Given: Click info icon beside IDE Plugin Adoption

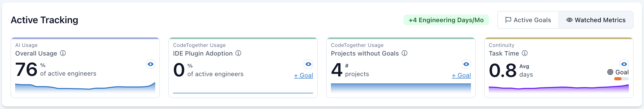Looking at the screenshot, I should (x=238, y=53).
